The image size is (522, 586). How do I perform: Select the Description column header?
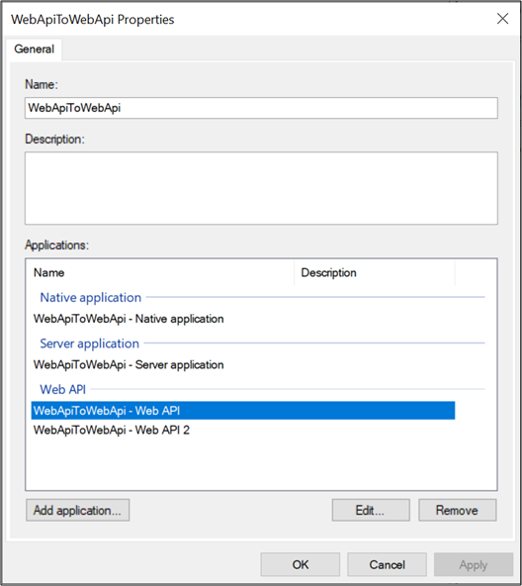375,273
